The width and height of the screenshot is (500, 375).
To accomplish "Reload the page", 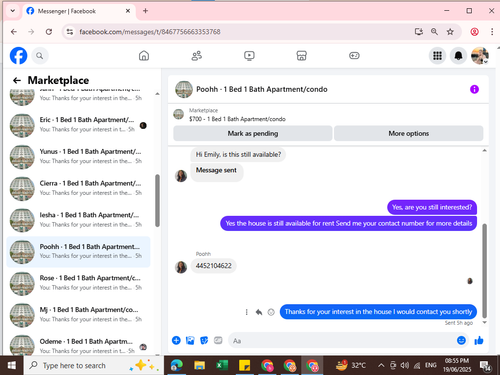I will 49,32.
